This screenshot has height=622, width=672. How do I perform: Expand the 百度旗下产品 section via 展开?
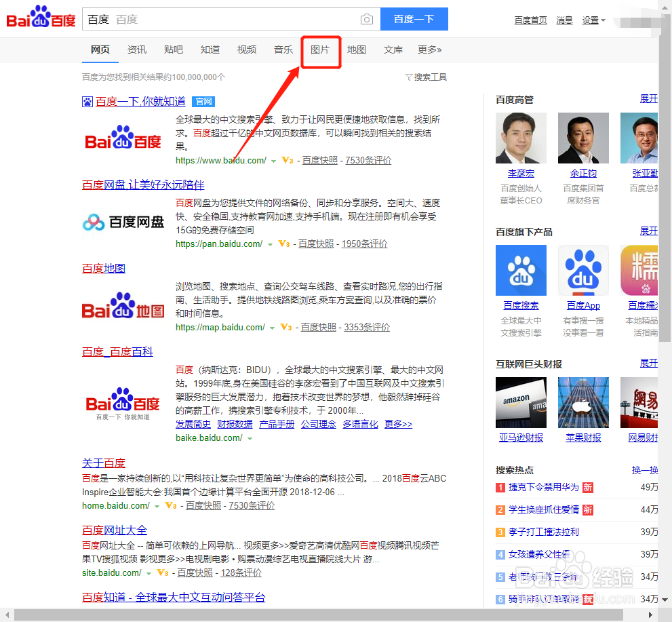(x=648, y=231)
